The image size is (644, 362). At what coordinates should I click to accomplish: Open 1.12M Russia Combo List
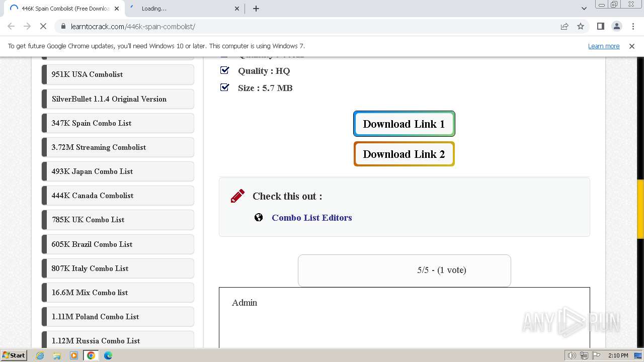point(118,340)
